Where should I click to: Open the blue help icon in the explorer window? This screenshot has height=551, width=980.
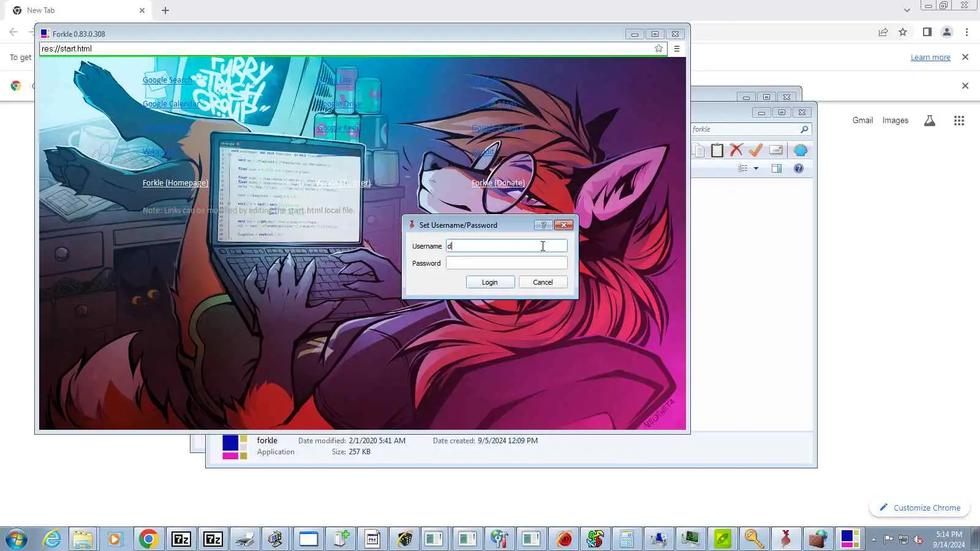799,168
